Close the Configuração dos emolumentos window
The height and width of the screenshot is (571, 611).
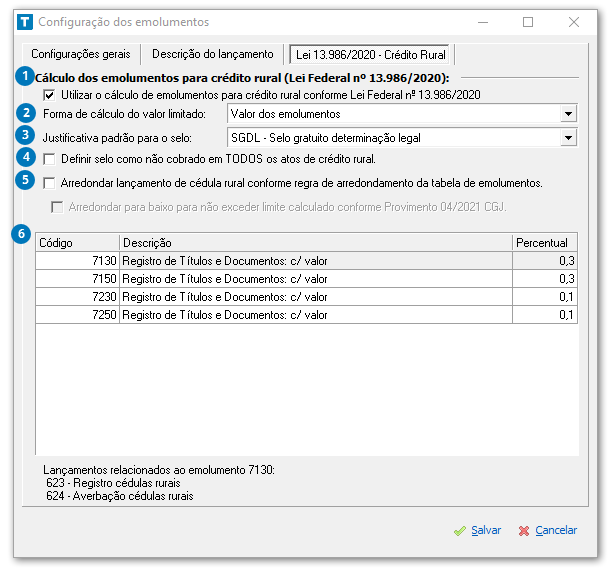coord(574,22)
